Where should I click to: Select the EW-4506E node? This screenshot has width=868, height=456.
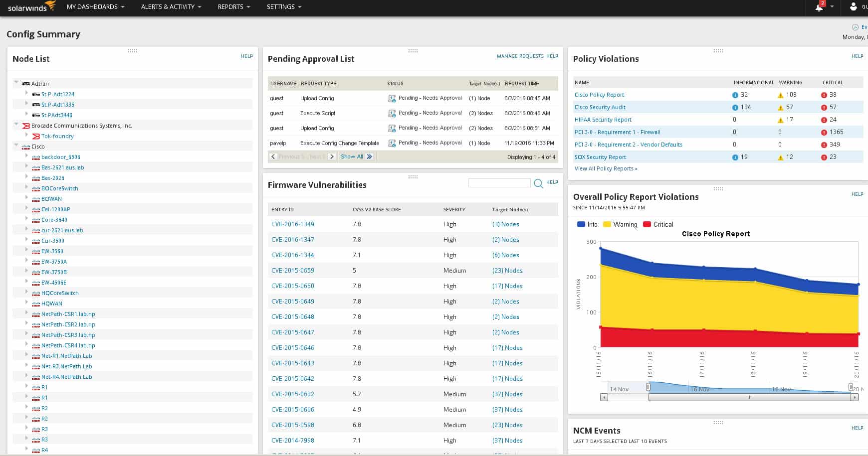[x=53, y=283]
